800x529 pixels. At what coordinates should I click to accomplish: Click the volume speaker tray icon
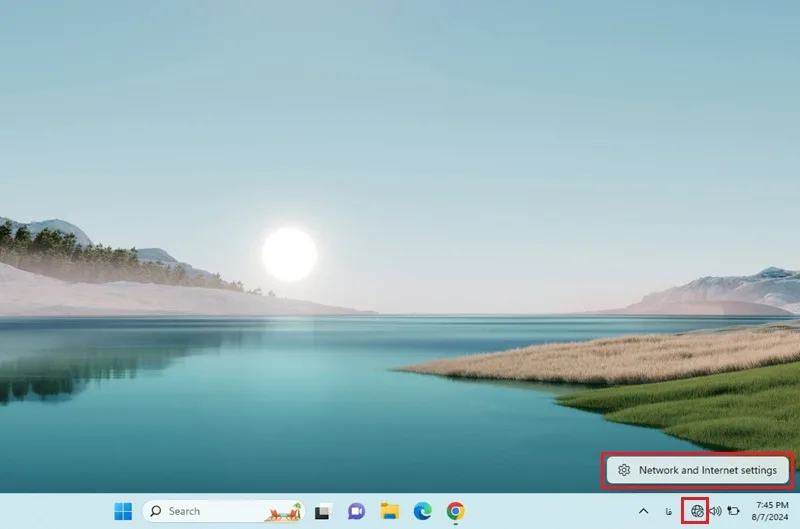pos(715,511)
